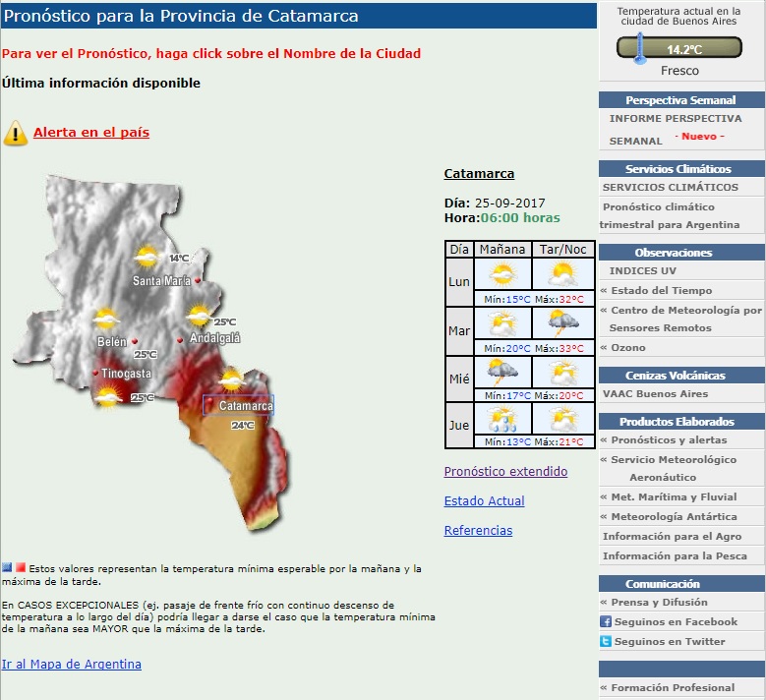Open the Referencias link
This screenshot has width=766, height=700.
coord(478,531)
